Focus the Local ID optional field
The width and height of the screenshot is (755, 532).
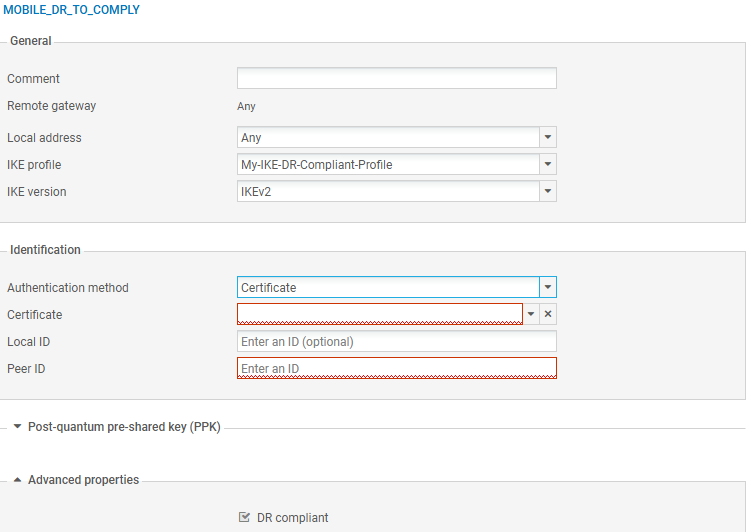pos(396,342)
